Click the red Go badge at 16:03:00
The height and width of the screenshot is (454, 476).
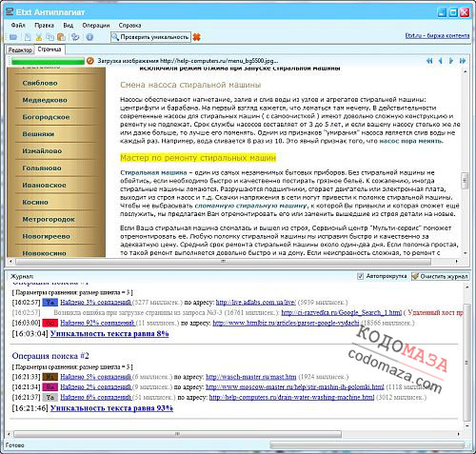tap(50, 323)
